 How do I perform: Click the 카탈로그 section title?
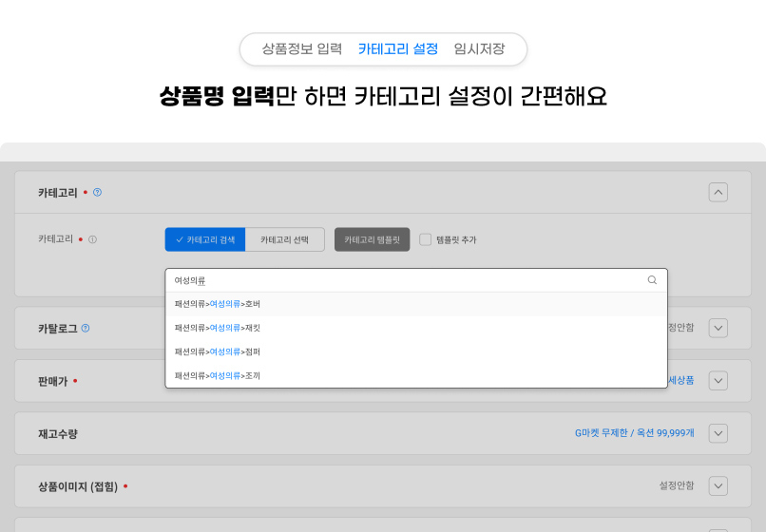coord(58,329)
